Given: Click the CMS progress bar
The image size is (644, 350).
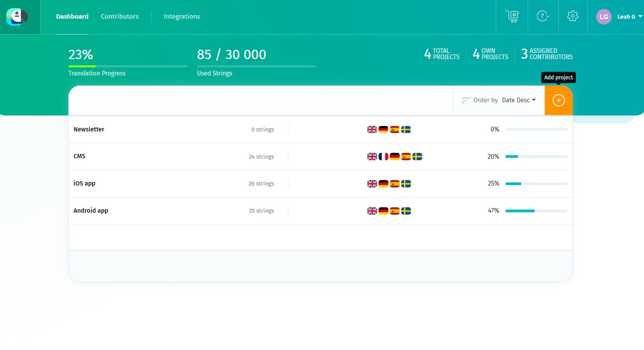Looking at the screenshot, I should tap(536, 156).
